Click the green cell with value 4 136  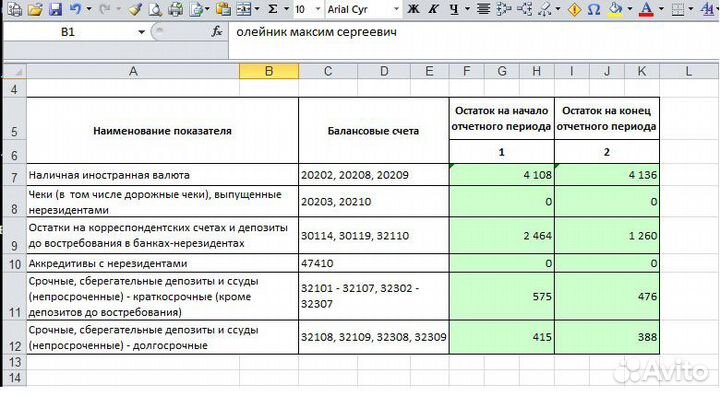pos(607,175)
